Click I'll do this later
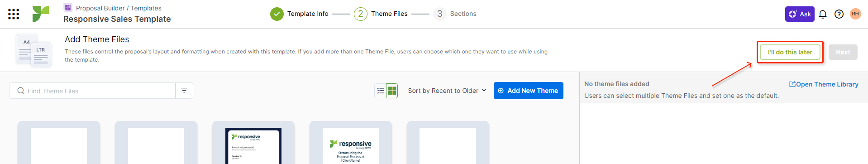This screenshot has height=164, width=868. click(790, 52)
